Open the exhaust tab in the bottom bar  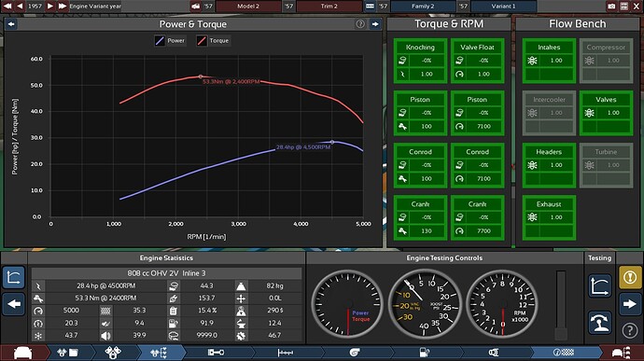[x=494, y=353]
